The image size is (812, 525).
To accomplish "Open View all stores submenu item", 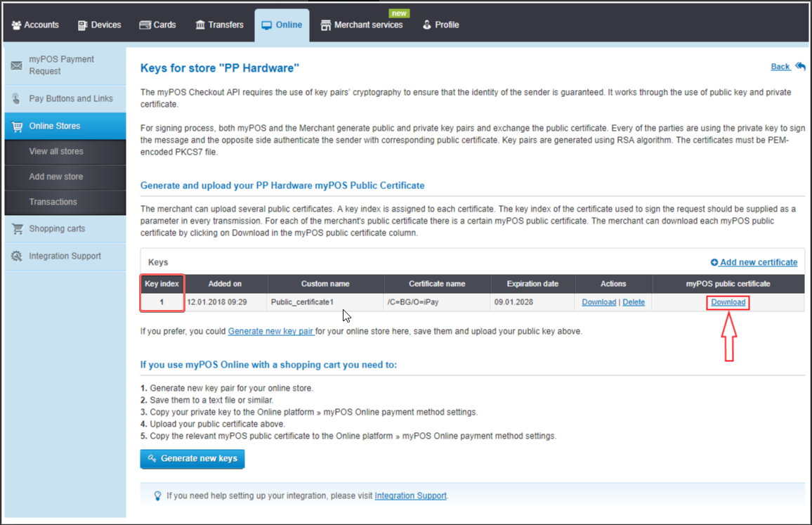I will click(65, 151).
